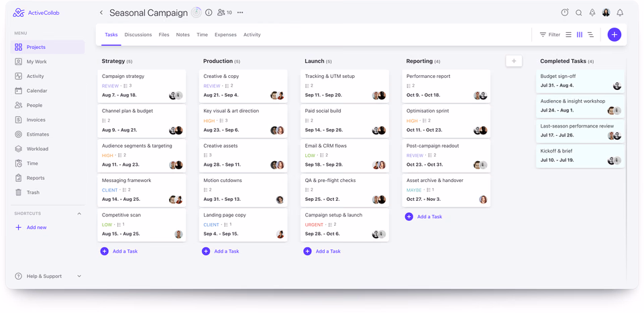Image resolution: width=644 pixels, height=313 pixels.
Task: Open the Performance report task
Action: (x=446, y=86)
